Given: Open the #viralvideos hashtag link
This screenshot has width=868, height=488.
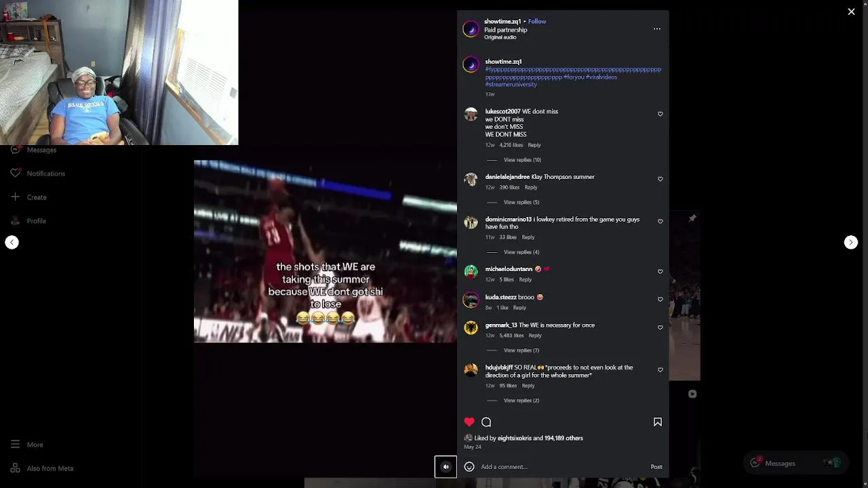Looking at the screenshot, I should (601, 77).
